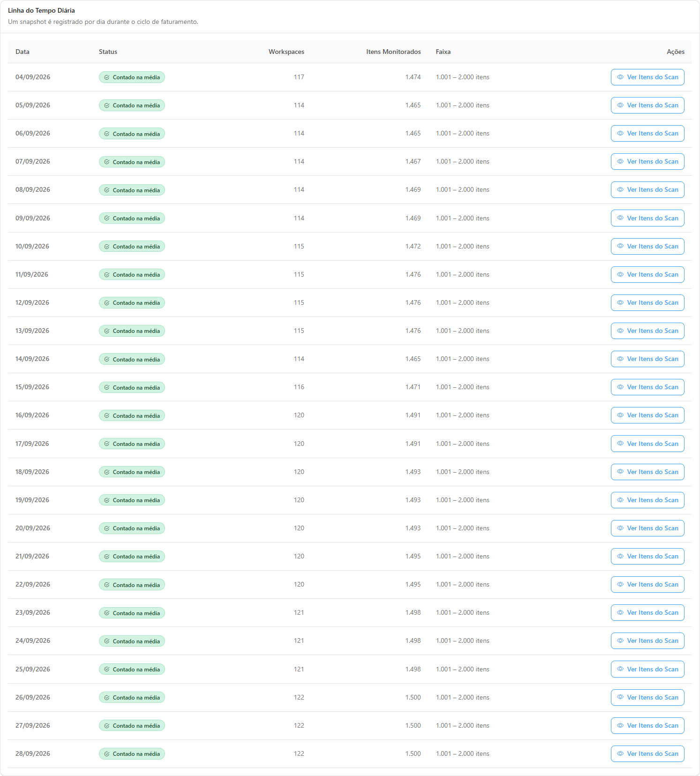
Task: View scan items for 24/09/2026
Action: coord(647,640)
